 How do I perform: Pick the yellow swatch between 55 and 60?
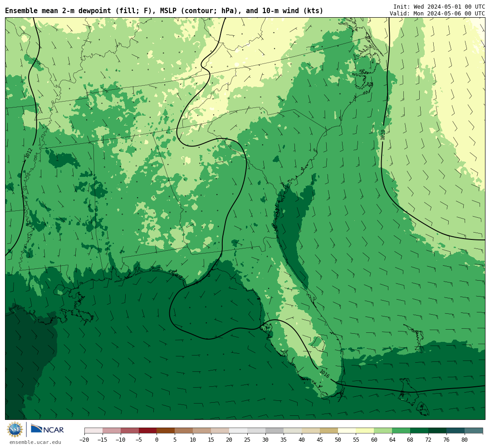[365, 431]
